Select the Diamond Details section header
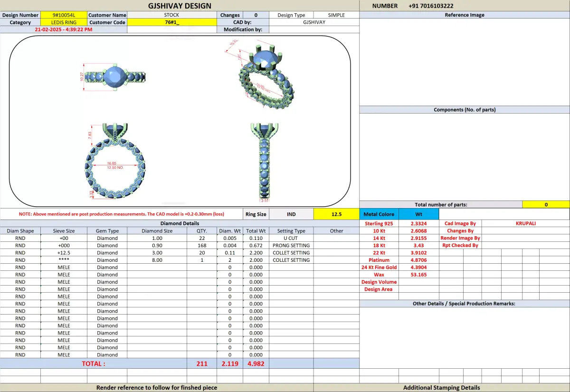The image size is (570, 392). click(180, 223)
